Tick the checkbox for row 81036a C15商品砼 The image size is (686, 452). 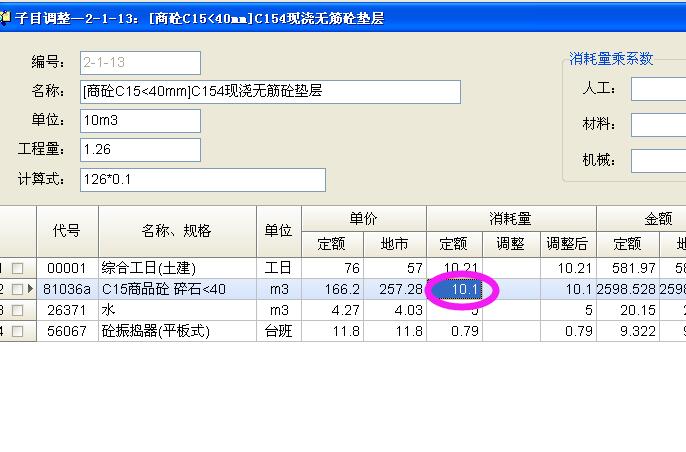click(18, 289)
